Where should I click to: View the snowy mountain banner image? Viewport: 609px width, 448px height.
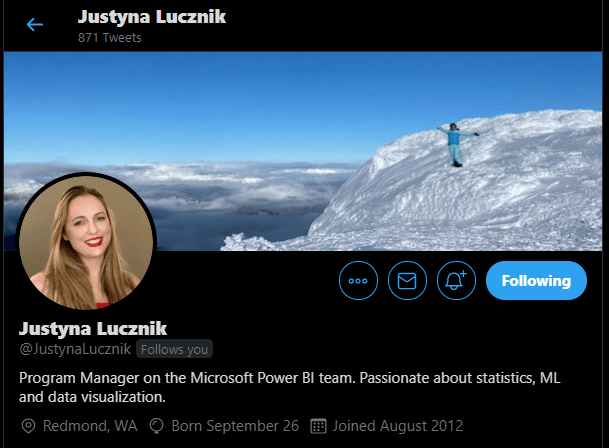click(303, 151)
